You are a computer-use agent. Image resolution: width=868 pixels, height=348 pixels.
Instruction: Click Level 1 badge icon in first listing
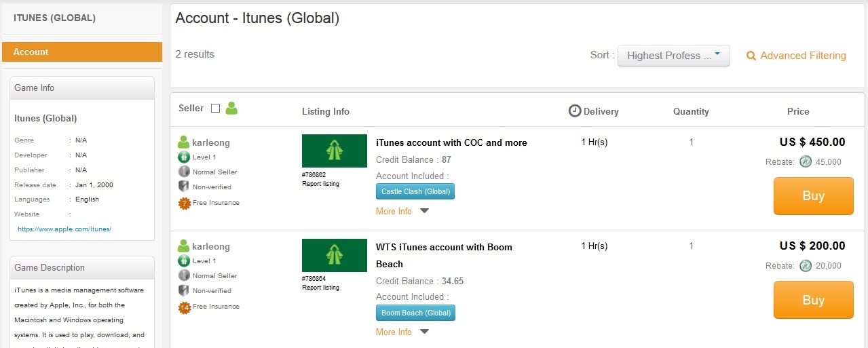[183, 157]
